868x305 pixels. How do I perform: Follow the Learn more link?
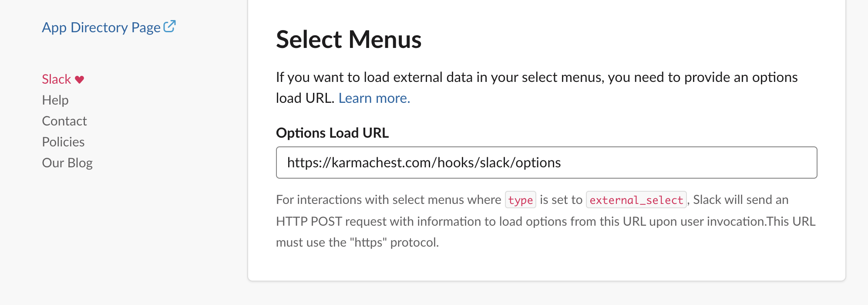pyautogui.click(x=374, y=98)
